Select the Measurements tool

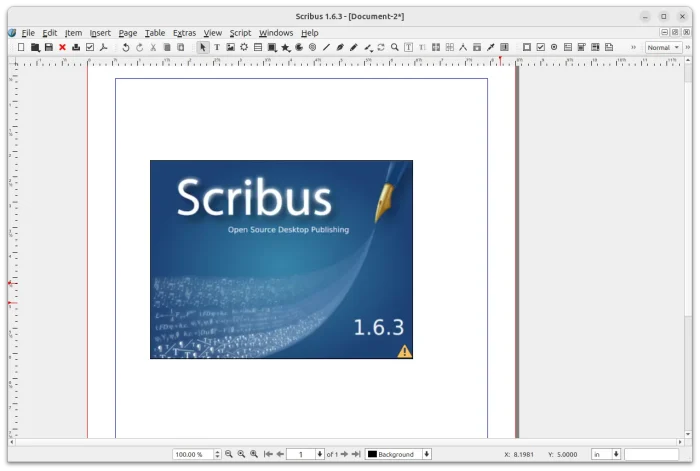(463, 47)
